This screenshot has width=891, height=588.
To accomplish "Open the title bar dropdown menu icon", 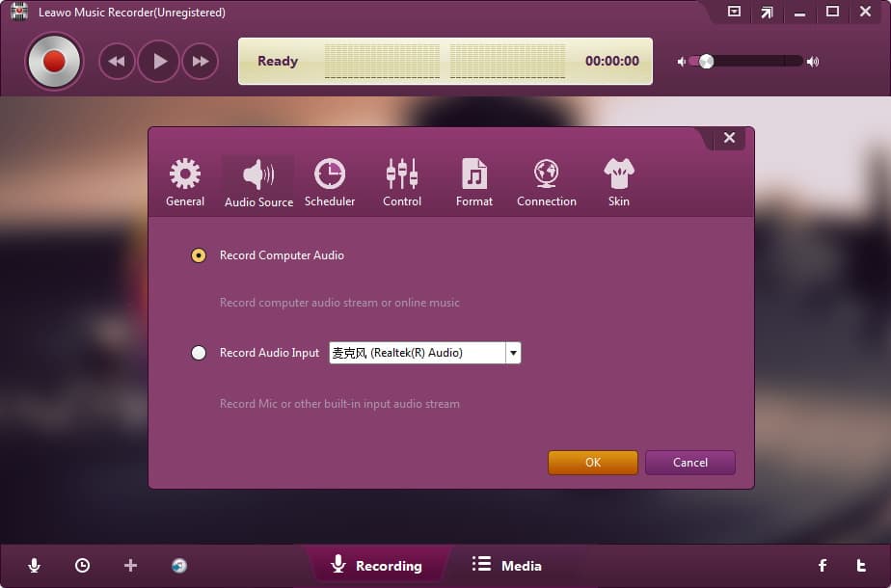I will [x=734, y=13].
